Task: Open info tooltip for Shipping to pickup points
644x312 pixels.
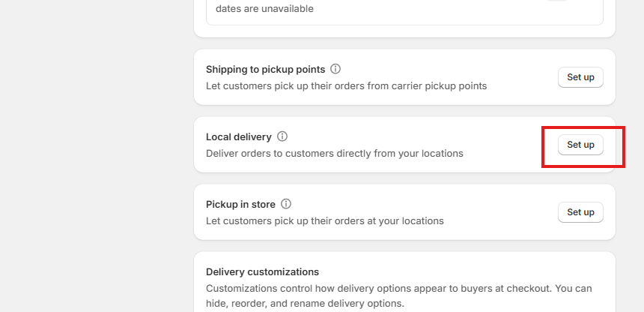Action: 335,69
